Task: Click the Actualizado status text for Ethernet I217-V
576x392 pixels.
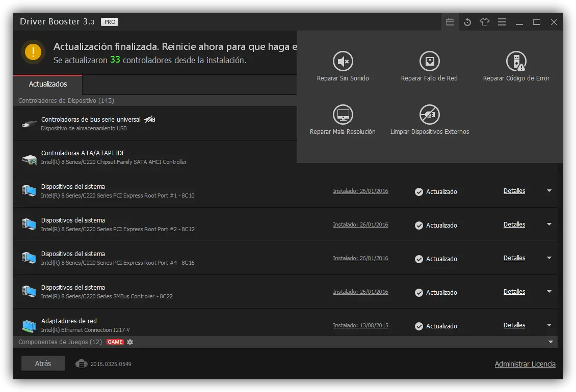Action: click(x=441, y=326)
